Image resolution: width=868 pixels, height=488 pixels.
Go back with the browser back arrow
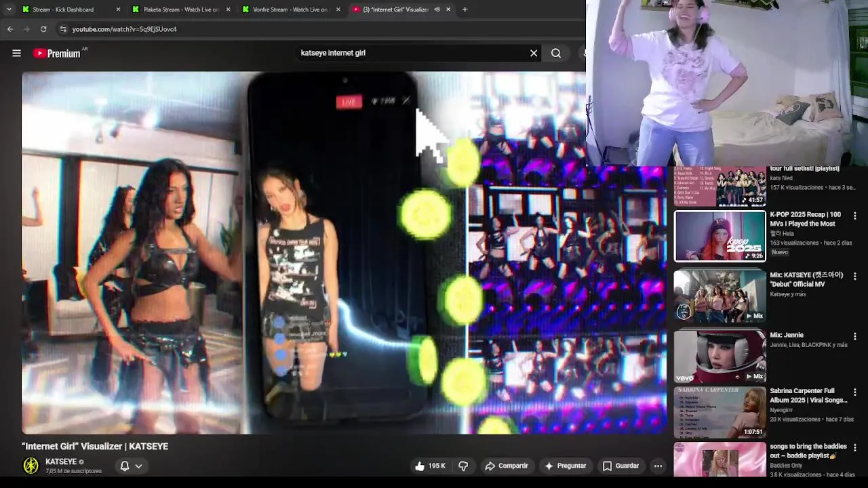click(10, 29)
